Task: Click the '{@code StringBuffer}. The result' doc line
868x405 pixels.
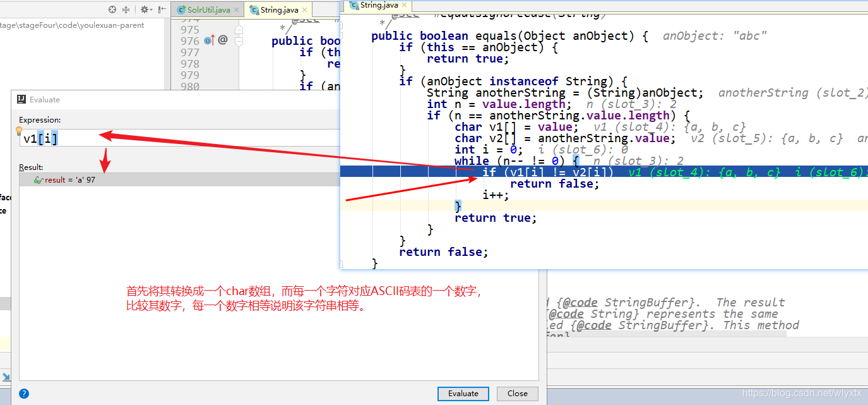Action: 670,302
